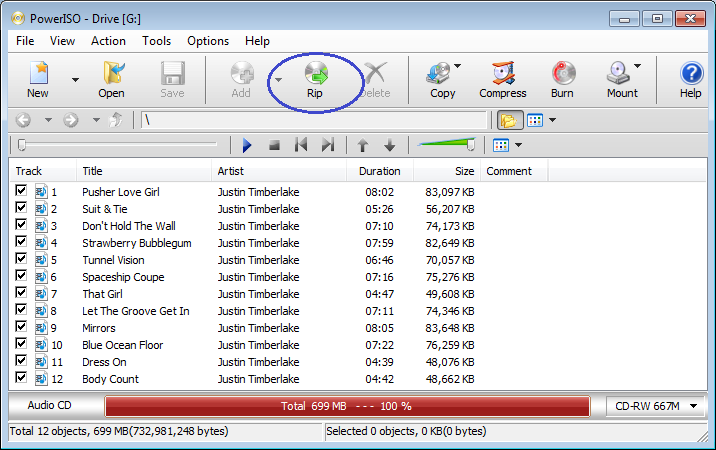Open an image file with Open icon
The image size is (716, 450).
tap(111, 80)
